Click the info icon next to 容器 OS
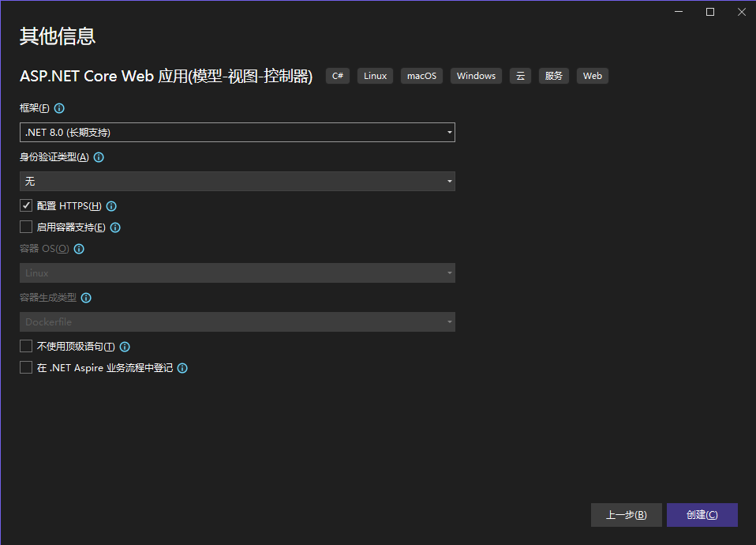Image resolution: width=756 pixels, height=545 pixels. tap(79, 249)
